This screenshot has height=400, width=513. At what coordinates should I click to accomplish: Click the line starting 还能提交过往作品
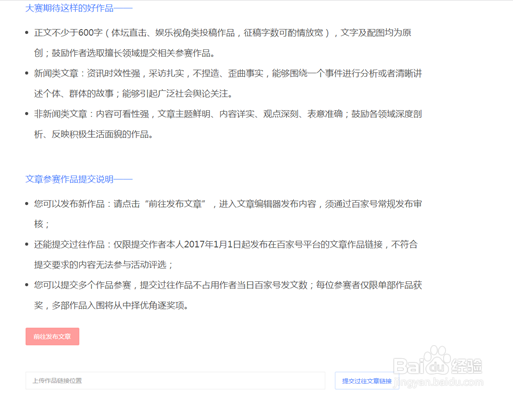(x=226, y=244)
